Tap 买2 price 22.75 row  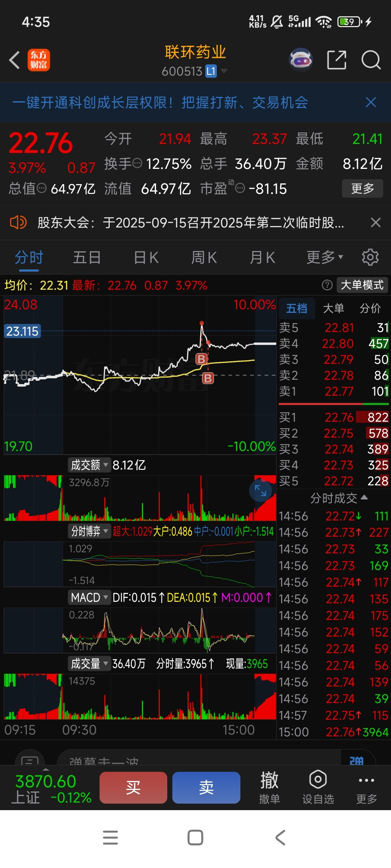[334, 433]
